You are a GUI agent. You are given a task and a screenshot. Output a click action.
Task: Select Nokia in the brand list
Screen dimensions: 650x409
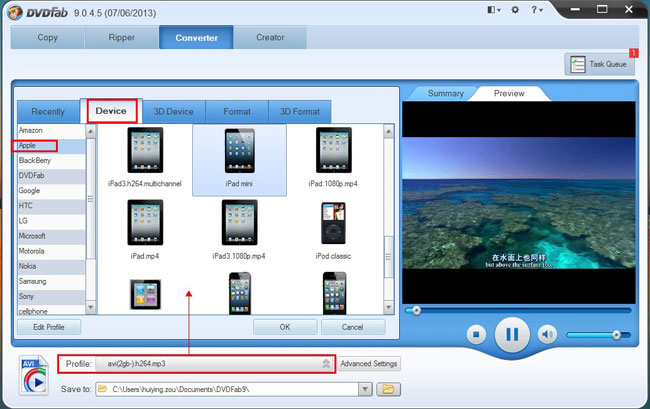pyautogui.click(x=51, y=266)
